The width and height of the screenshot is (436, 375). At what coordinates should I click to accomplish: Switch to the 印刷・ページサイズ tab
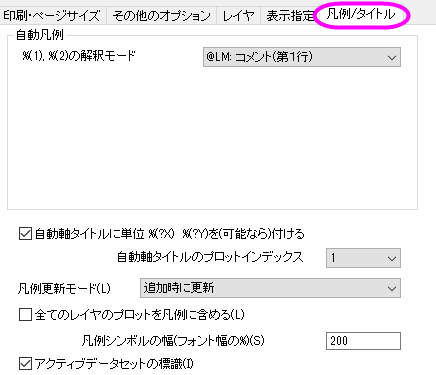pyautogui.click(x=52, y=16)
